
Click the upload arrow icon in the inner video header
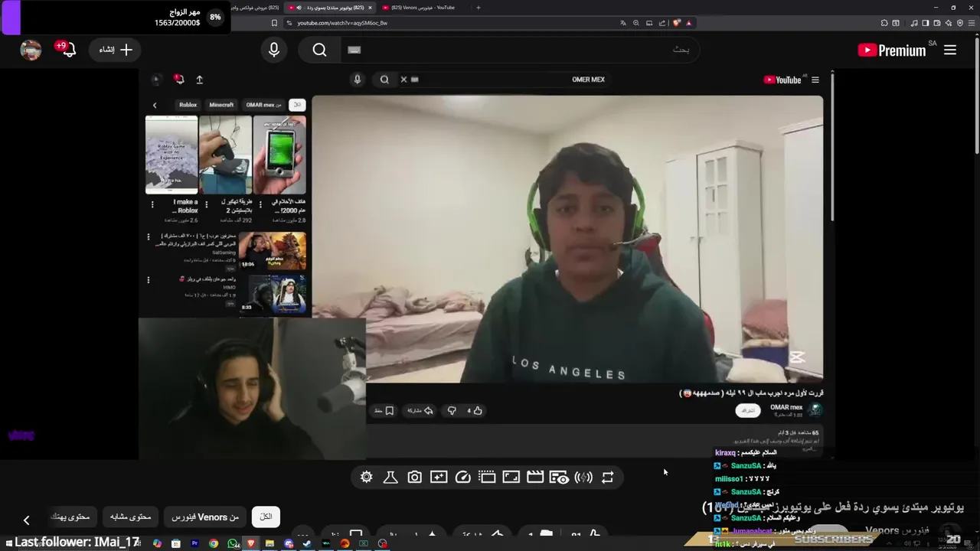tap(199, 80)
